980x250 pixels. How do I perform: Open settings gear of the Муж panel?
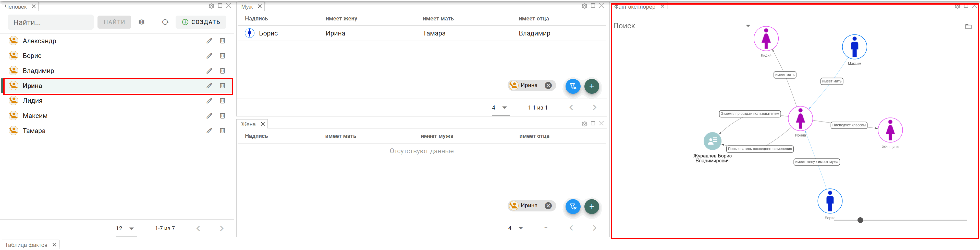[585, 6]
